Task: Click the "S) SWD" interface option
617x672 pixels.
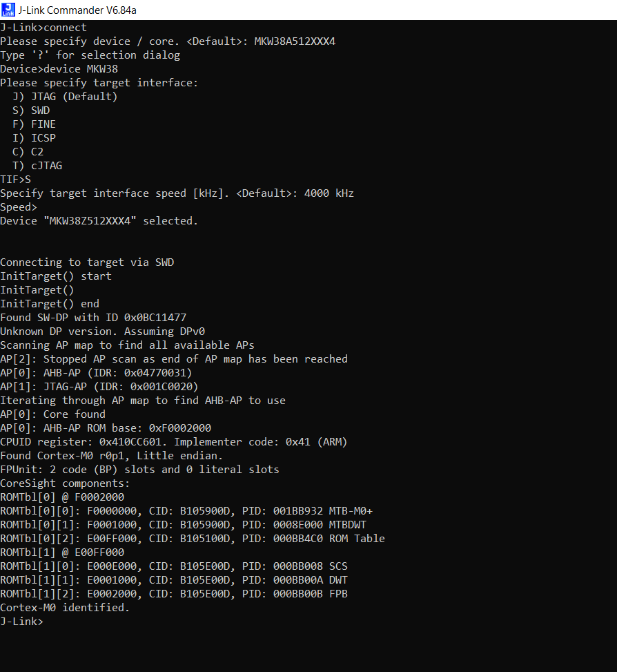Action: pos(31,111)
